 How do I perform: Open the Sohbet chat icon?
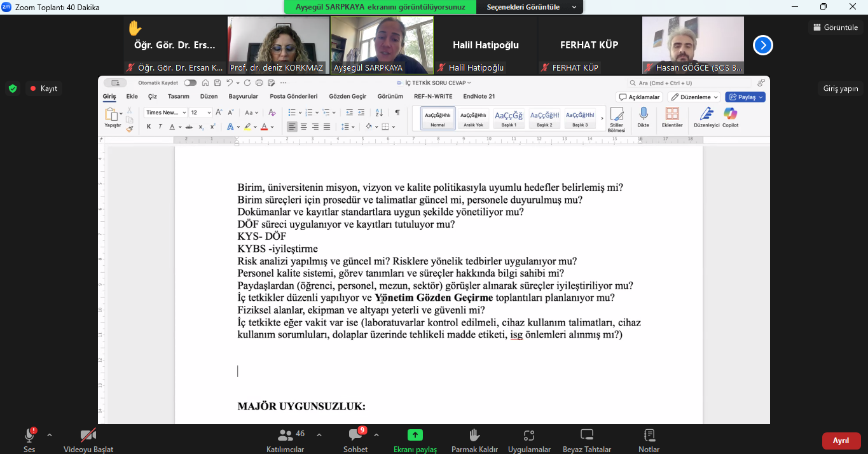(355, 436)
